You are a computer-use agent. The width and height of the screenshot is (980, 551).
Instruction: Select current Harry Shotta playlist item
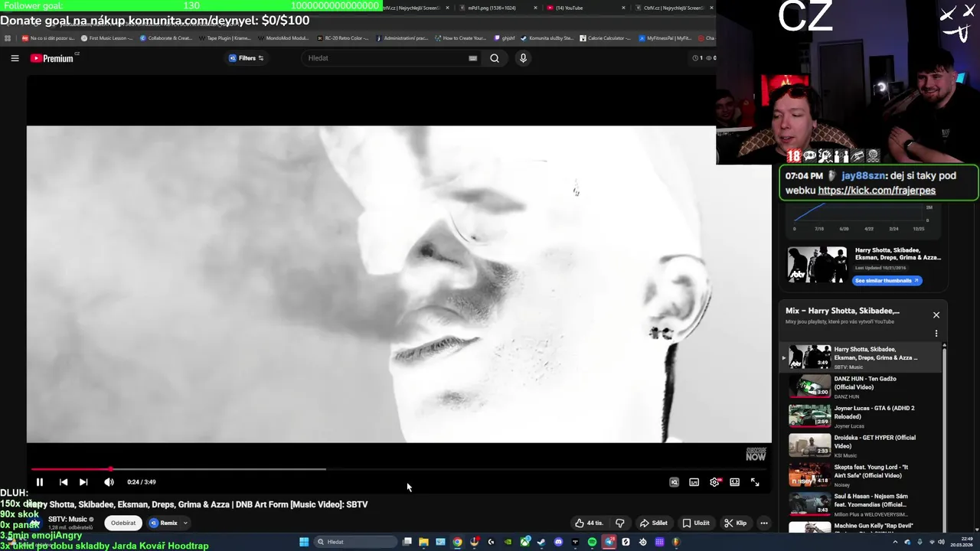pos(861,357)
